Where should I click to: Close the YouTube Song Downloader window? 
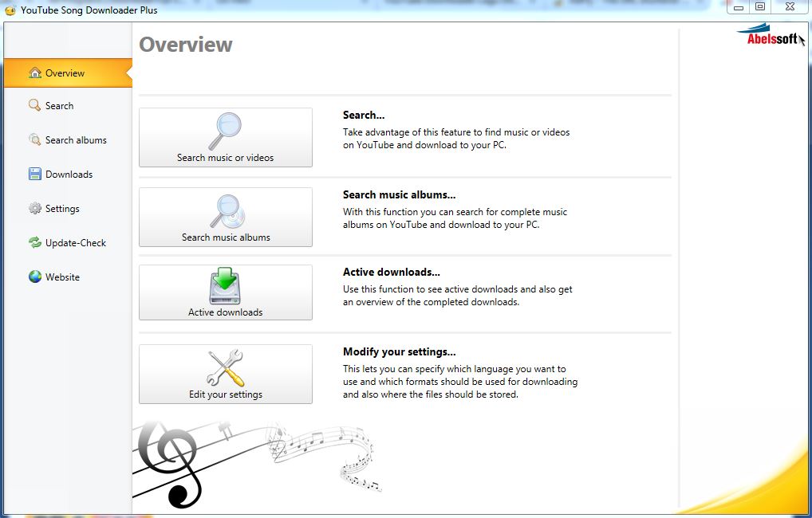point(790,7)
